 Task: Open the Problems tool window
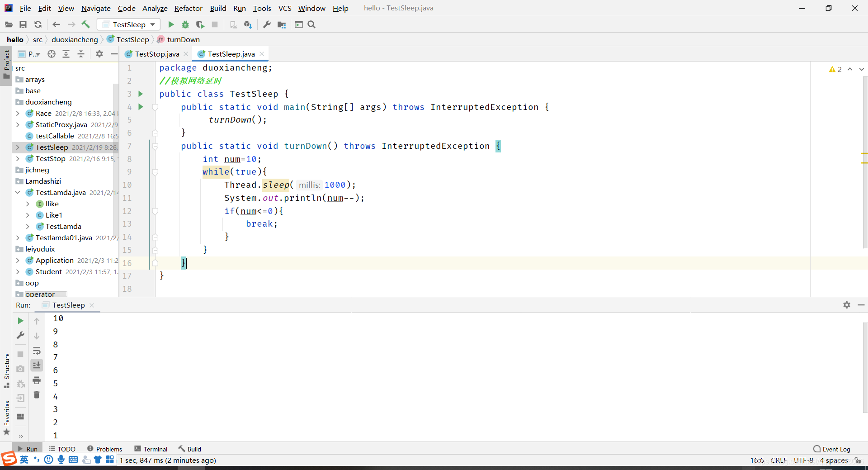pyautogui.click(x=104, y=449)
